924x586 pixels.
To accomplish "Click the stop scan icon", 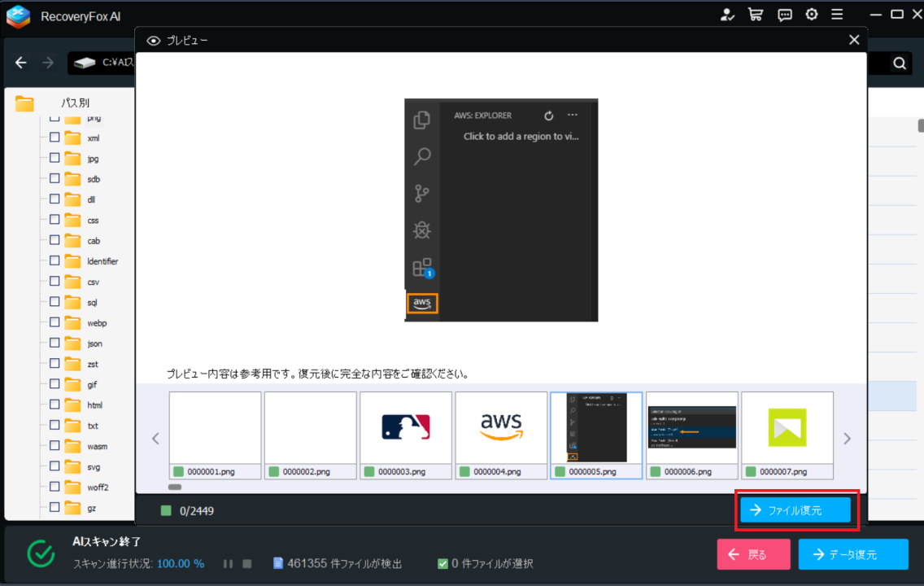I will (247, 563).
